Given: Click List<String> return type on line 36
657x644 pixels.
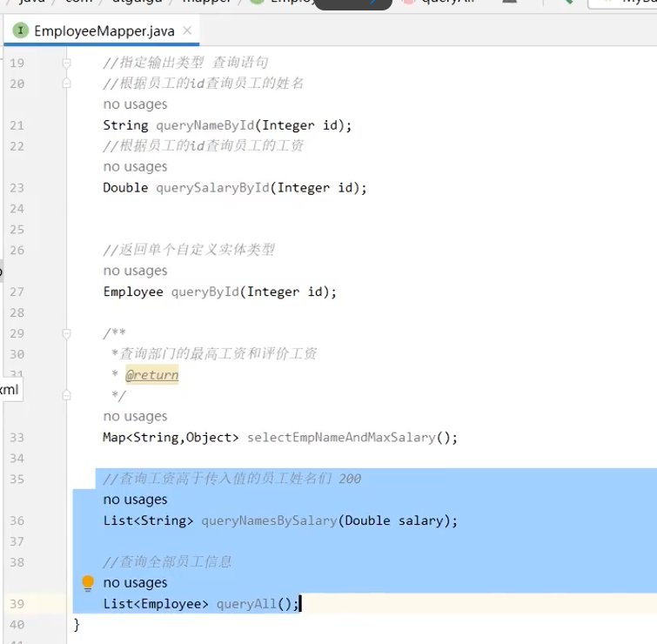Looking at the screenshot, I should point(148,520).
